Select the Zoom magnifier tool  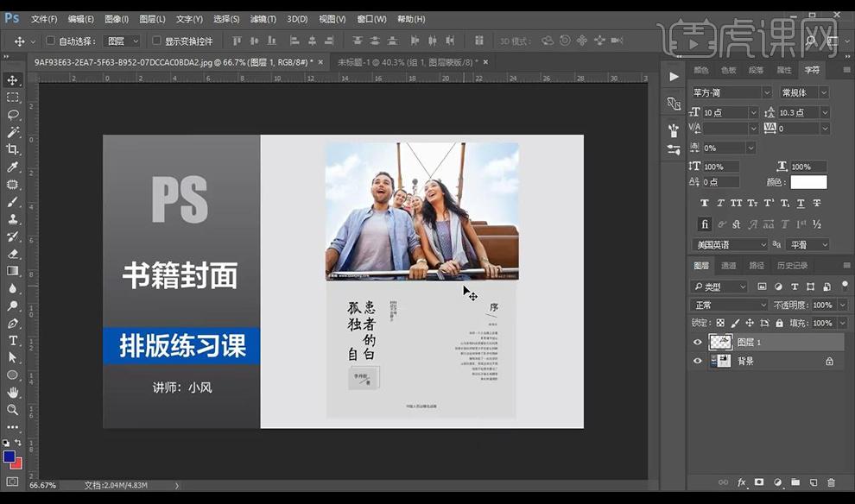[13, 410]
